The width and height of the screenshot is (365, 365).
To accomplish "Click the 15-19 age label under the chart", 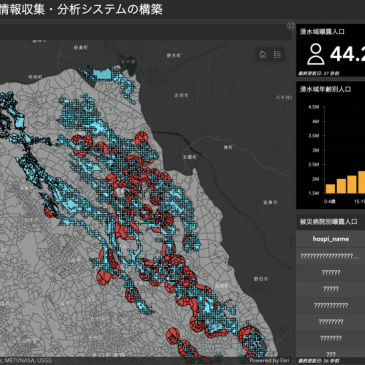I will tap(359, 201).
